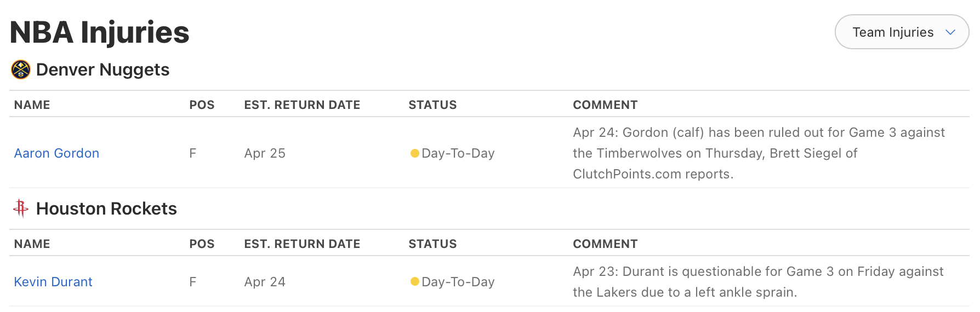Image resolution: width=980 pixels, height=312 pixels.
Task: Click Aaron Gordon's yellow status dot
Action: [415, 153]
